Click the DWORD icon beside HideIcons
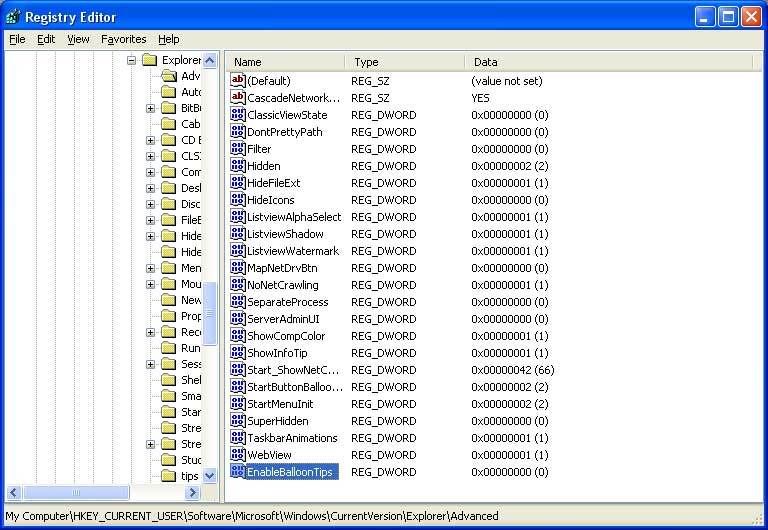This screenshot has height=530, width=768. click(238, 199)
